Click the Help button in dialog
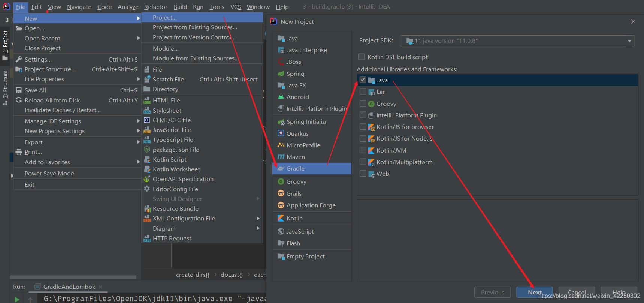This screenshot has height=303, width=644. pos(619,292)
